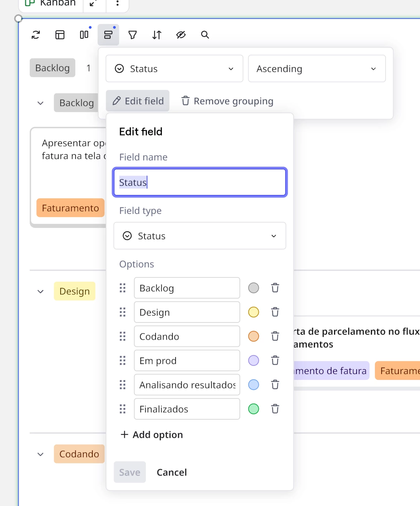Viewport: 420px width, 506px height.
Task: Change the green color of Finalizados
Action: [x=253, y=409]
